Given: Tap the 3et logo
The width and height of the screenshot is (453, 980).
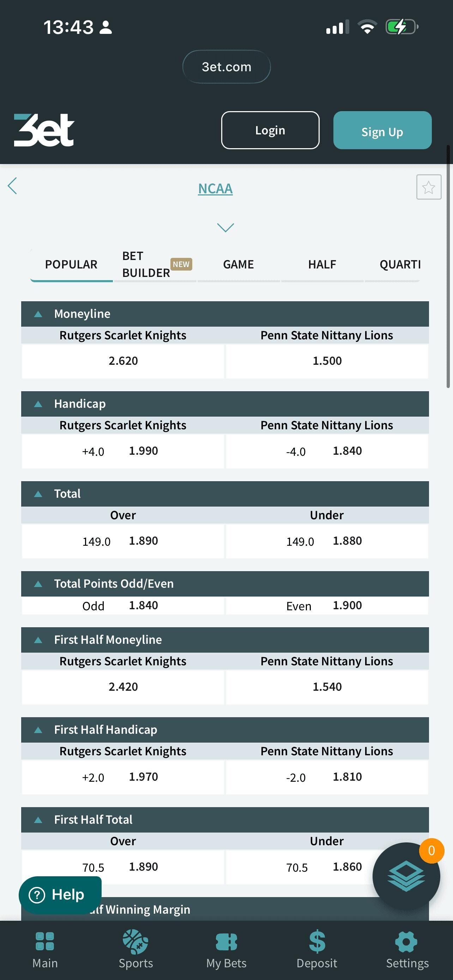Looking at the screenshot, I should click(x=44, y=130).
